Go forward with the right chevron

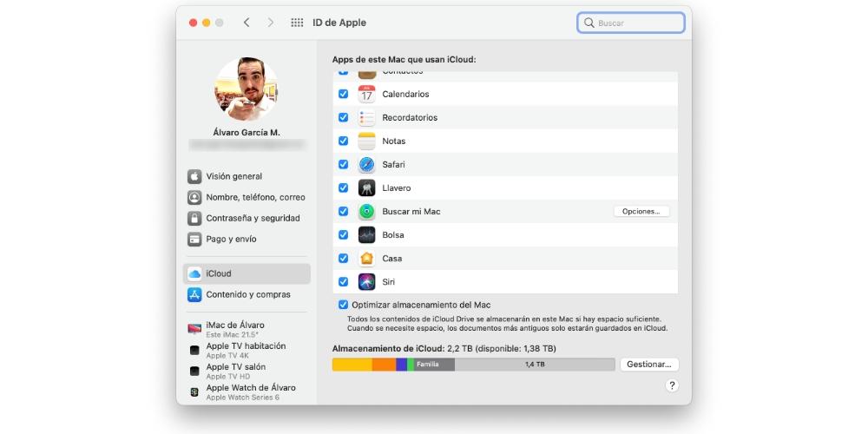pyautogui.click(x=271, y=23)
